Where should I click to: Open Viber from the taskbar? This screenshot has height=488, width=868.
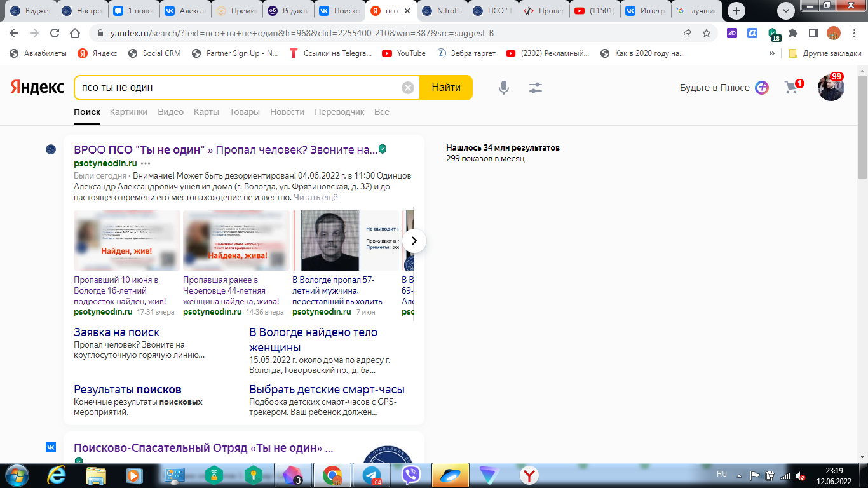(411, 475)
